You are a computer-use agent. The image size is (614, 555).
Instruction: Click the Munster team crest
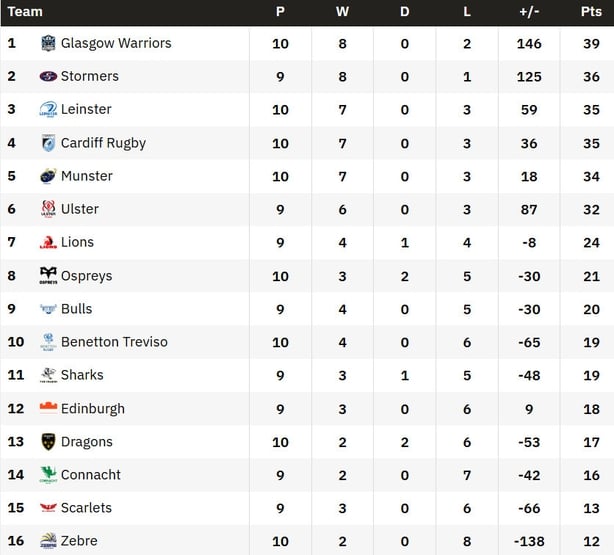(x=48, y=176)
